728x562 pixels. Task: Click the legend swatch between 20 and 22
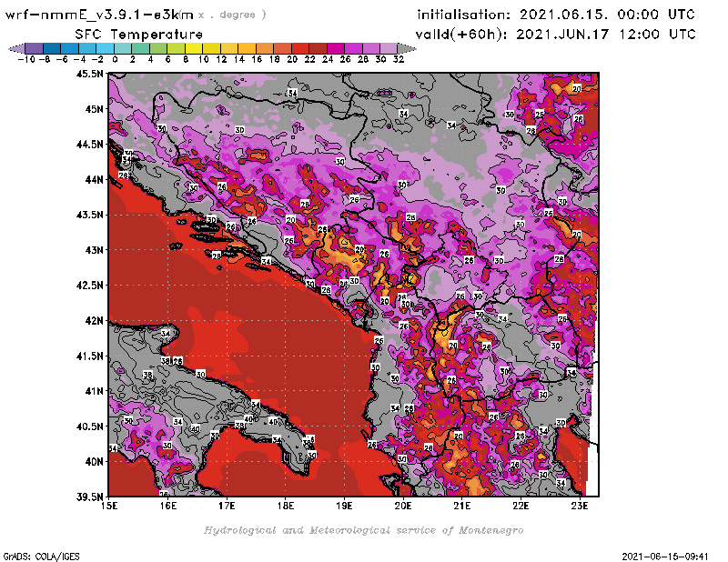click(x=300, y=48)
